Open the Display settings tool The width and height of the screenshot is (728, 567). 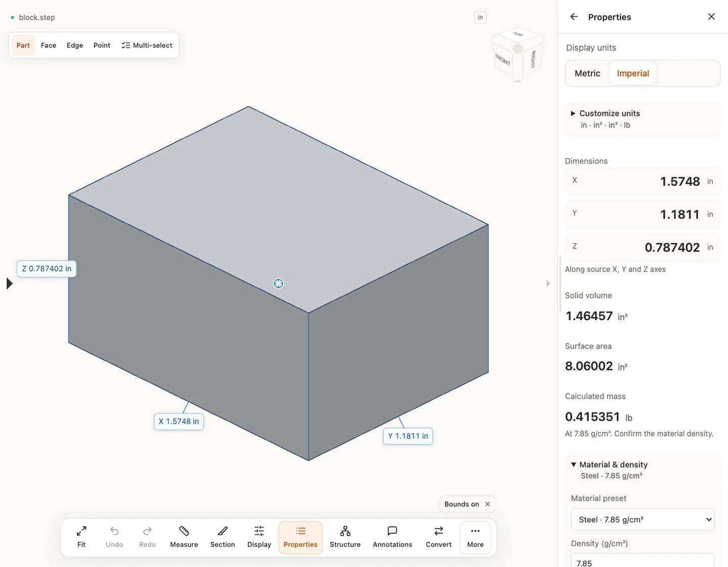[x=259, y=537]
